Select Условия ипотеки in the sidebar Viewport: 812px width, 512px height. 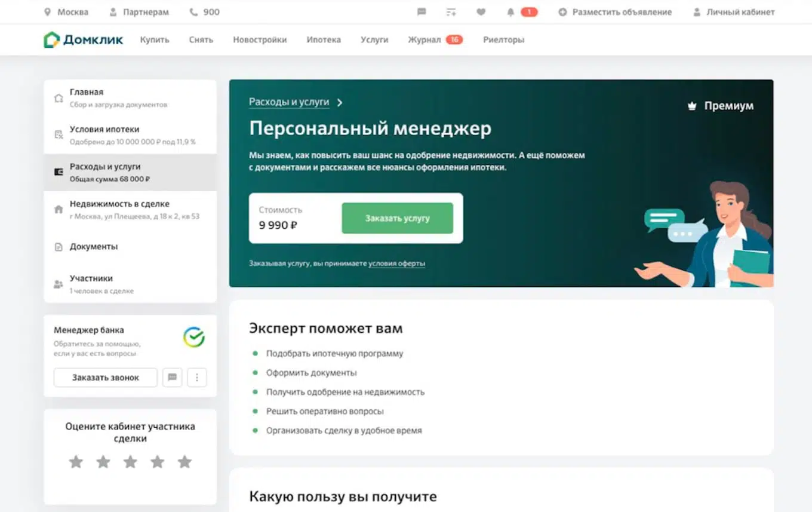click(130, 135)
